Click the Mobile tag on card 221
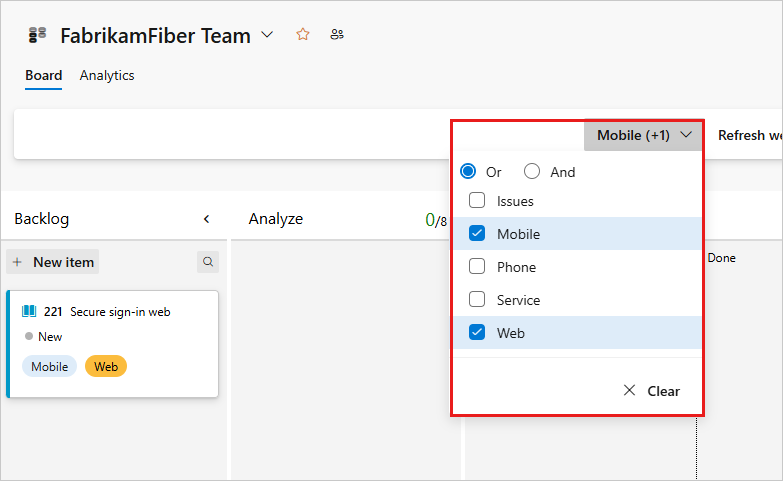The width and height of the screenshot is (783, 481). 49,367
